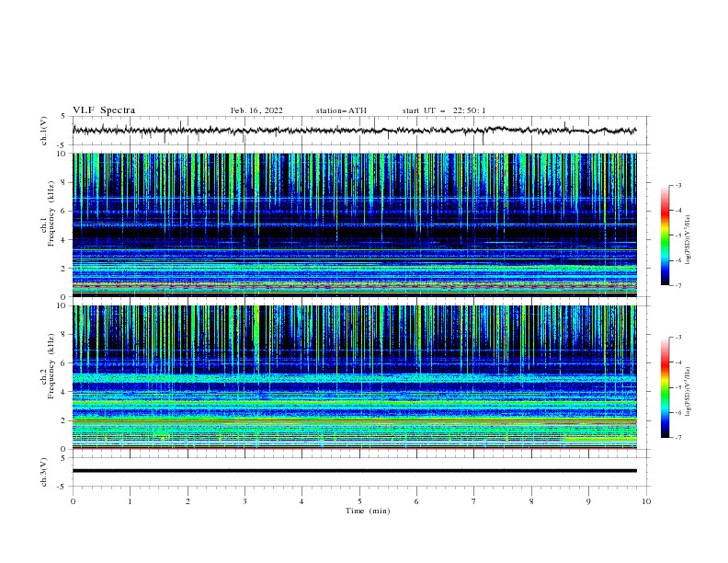
Task: Click the ch.3 flat black trace
Action: coord(354,471)
